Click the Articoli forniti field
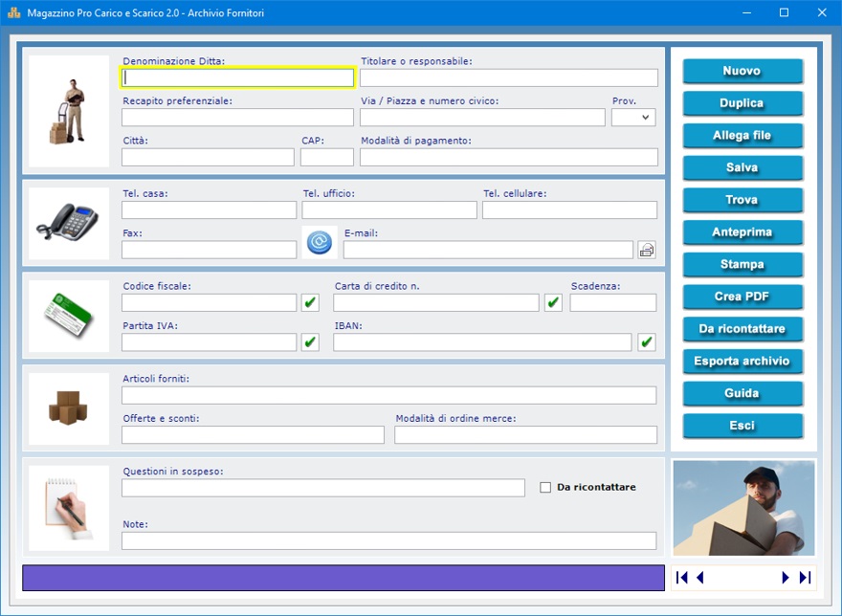The height and width of the screenshot is (616, 842). pyautogui.click(x=388, y=395)
